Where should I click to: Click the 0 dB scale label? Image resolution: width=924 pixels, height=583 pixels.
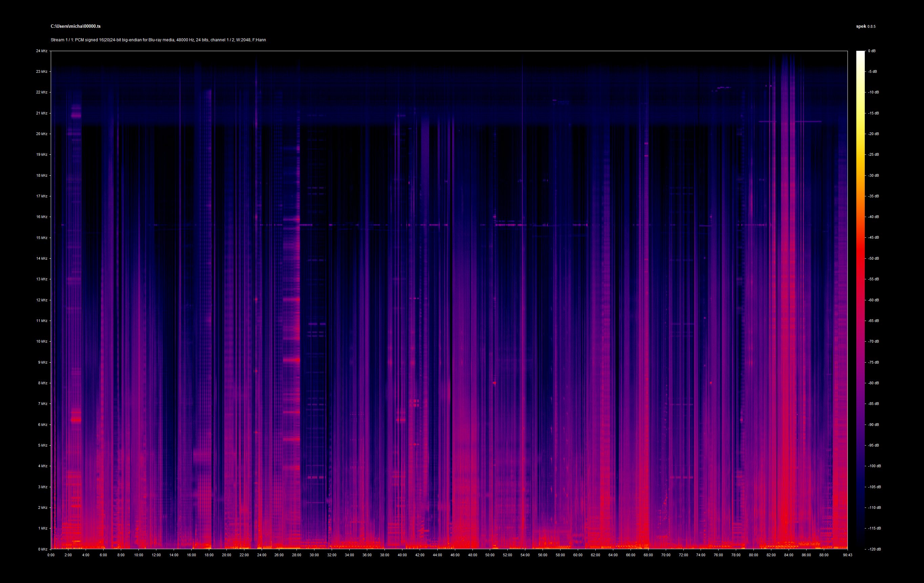tap(872, 51)
